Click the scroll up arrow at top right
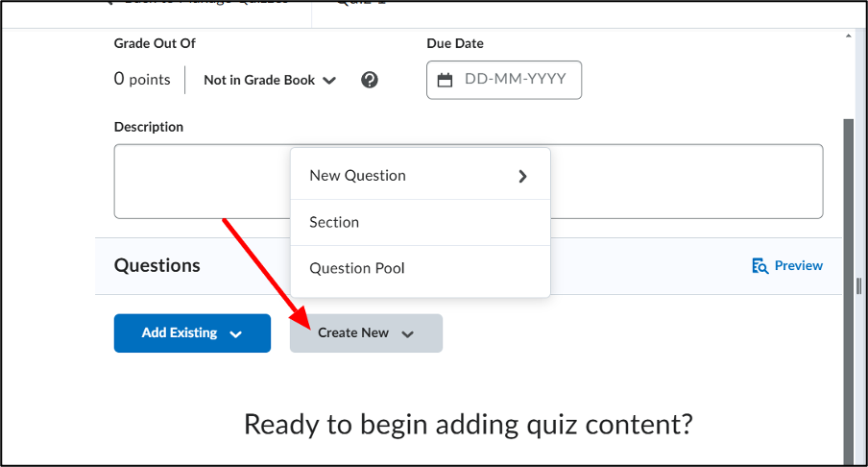 (848, 36)
